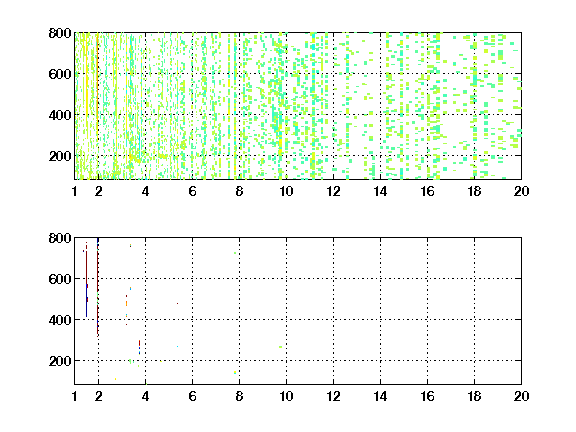Click x-axis tick label 18 on bottom plot

tap(474, 396)
